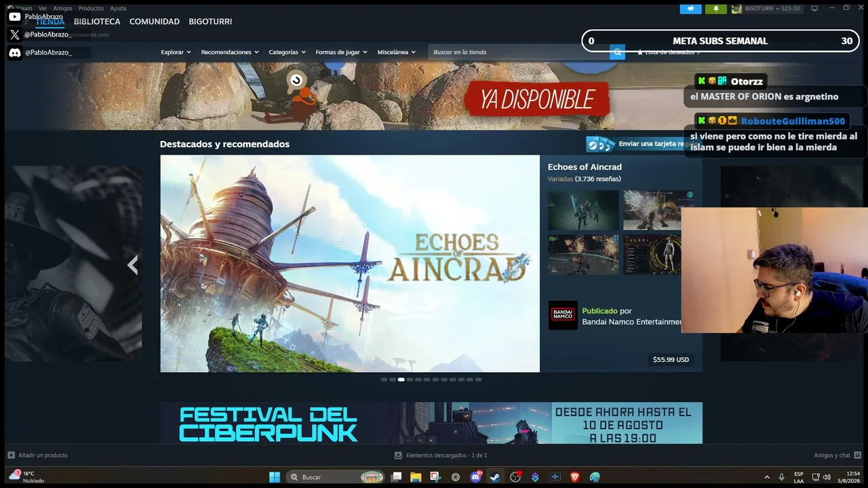Image resolution: width=868 pixels, height=488 pixels.
Task: Expand the Miscelánea dropdown
Action: tap(397, 52)
